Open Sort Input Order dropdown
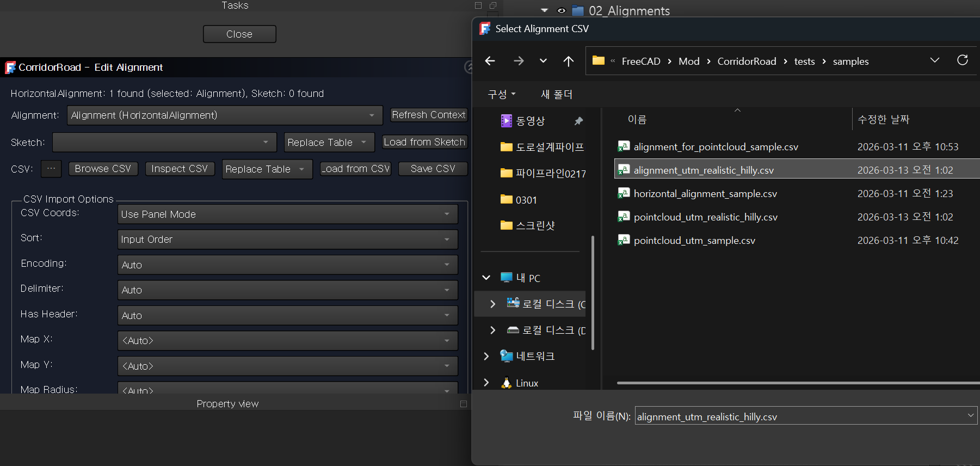This screenshot has width=980, height=466. click(x=287, y=240)
